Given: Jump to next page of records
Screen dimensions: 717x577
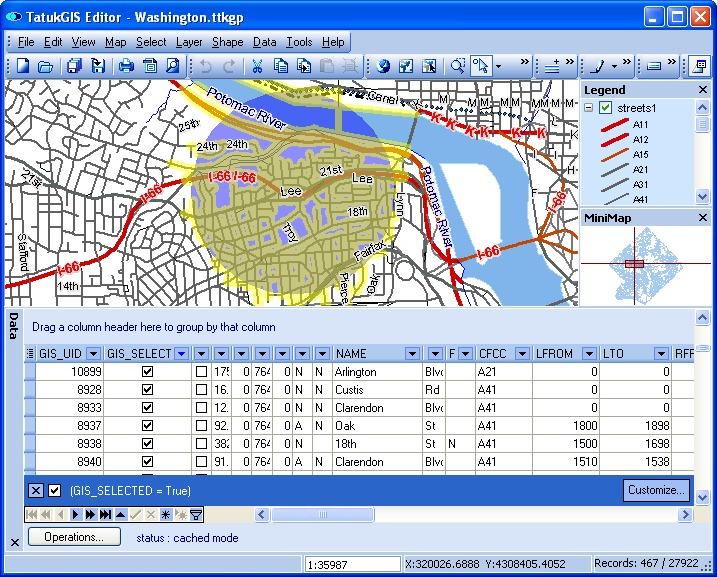Looking at the screenshot, I should (x=90, y=515).
